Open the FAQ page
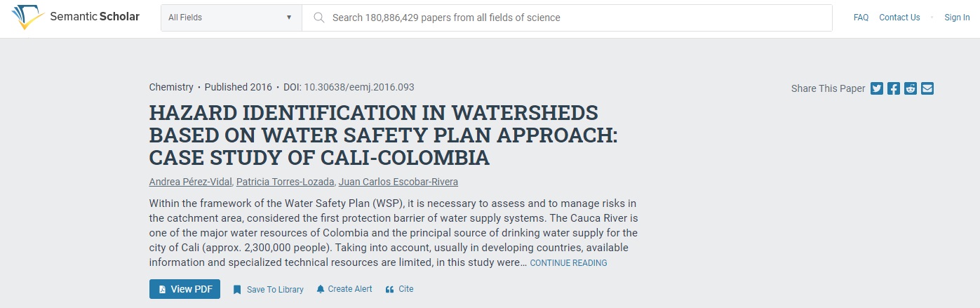Screen dimensions: 980x308 [861, 18]
